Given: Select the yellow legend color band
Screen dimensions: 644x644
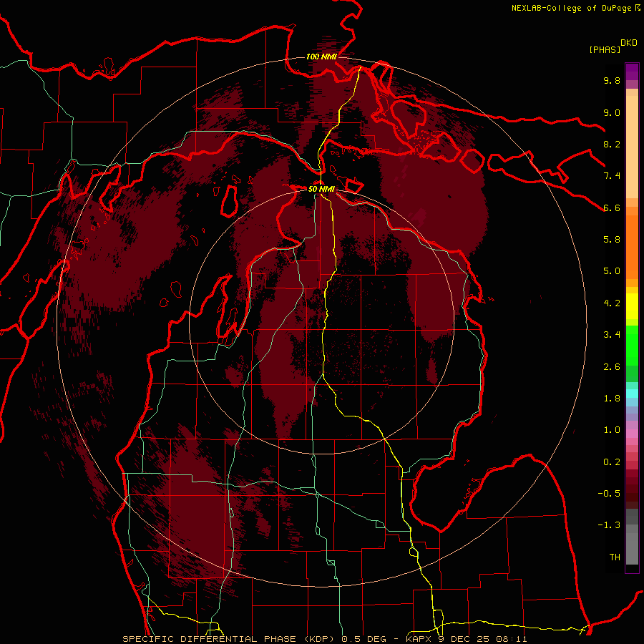Looking at the screenshot, I should pos(632,306).
